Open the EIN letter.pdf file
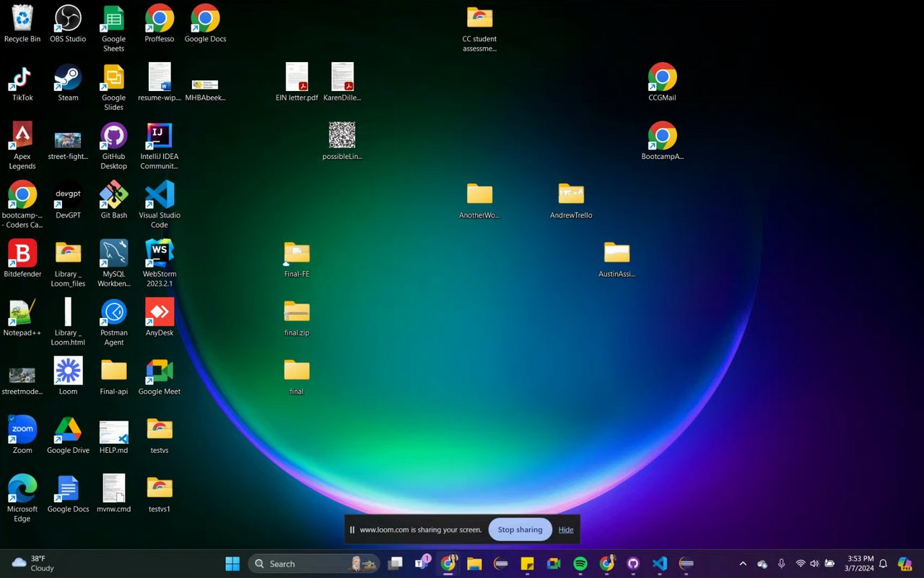The height and width of the screenshot is (578, 924). click(x=297, y=82)
